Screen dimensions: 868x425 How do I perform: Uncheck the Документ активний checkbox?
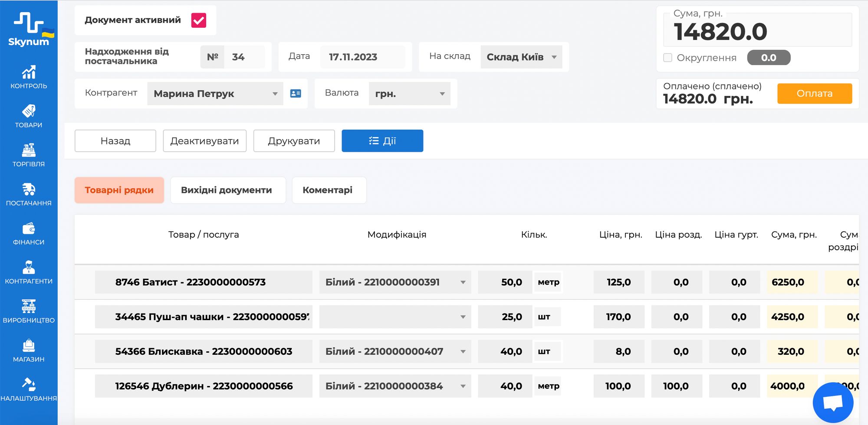click(x=199, y=20)
